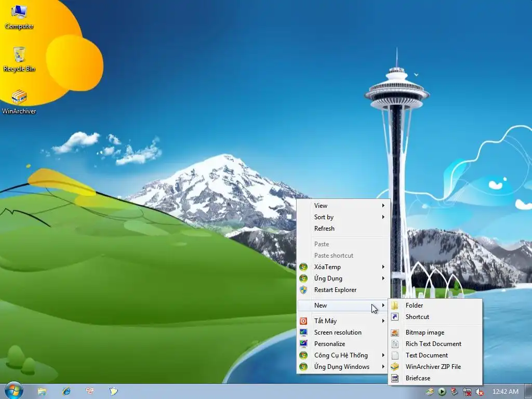
Task: Open the Windows Start orb
Action: click(x=14, y=391)
